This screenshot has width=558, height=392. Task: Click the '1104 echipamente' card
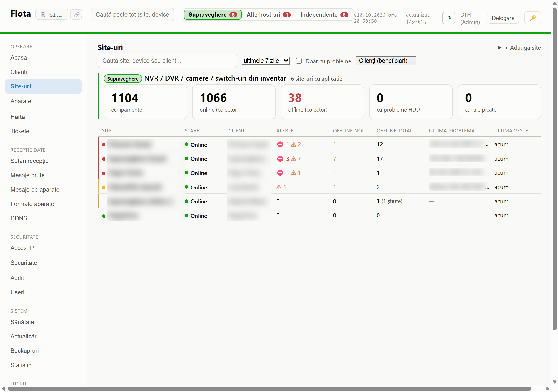tap(145, 102)
